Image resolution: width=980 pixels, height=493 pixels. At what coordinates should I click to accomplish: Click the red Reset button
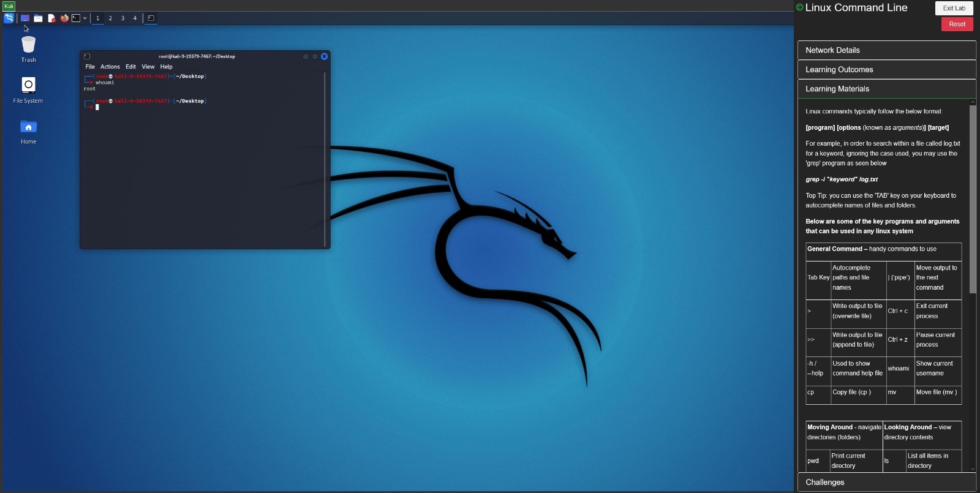click(x=957, y=24)
